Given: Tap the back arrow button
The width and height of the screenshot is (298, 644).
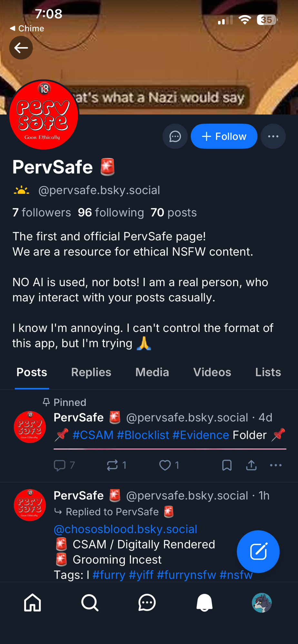Looking at the screenshot, I should pos(21,48).
